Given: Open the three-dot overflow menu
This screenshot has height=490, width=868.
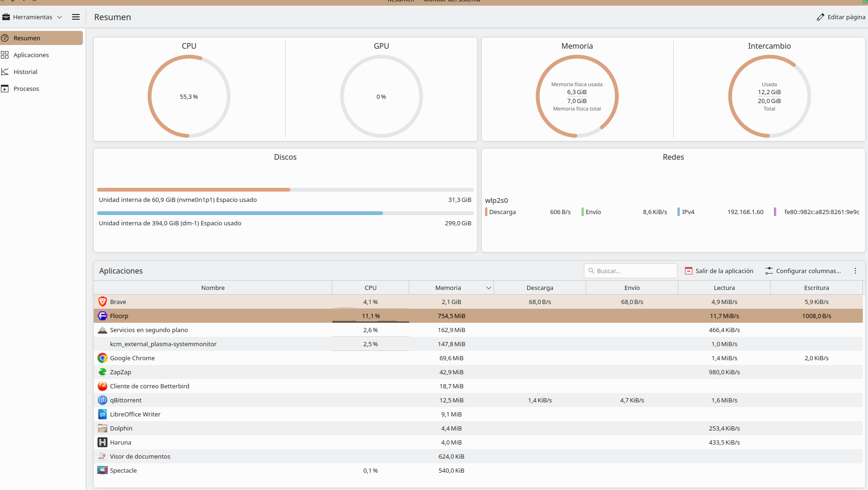Looking at the screenshot, I should point(855,271).
